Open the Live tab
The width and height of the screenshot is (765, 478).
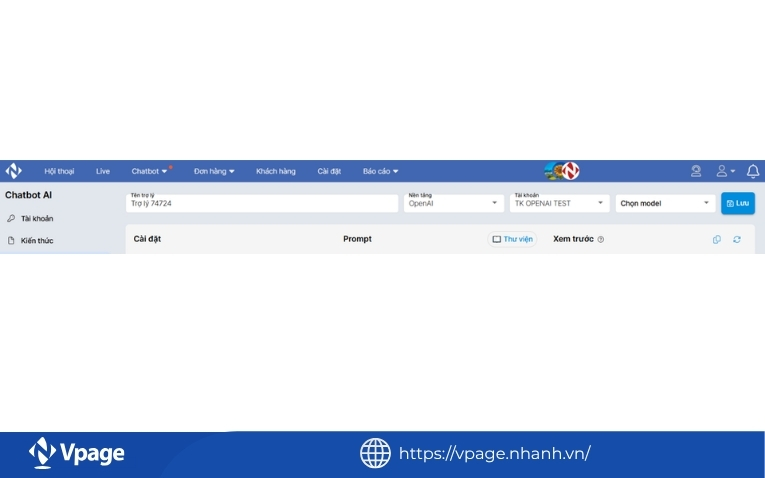[x=102, y=171]
